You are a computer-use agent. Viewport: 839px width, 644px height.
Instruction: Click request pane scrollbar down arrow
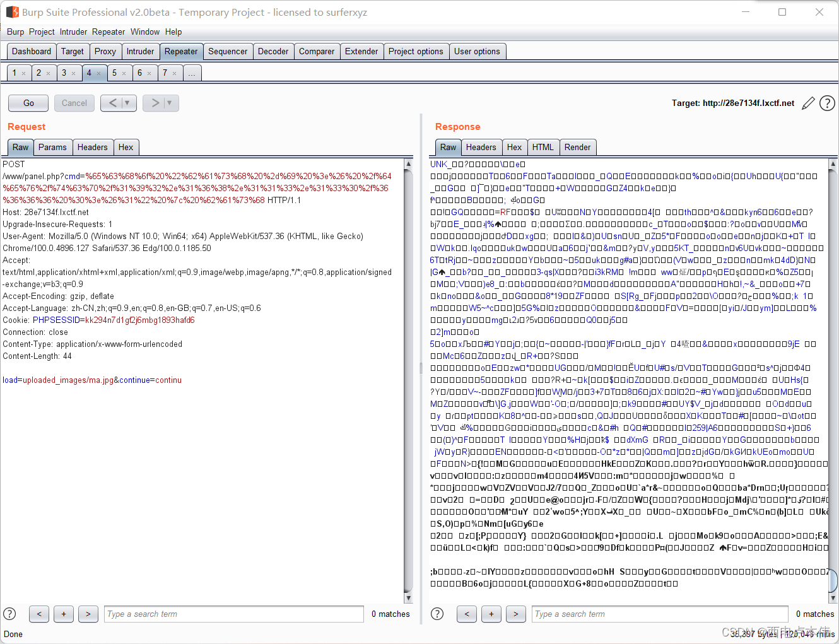click(x=408, y=598)
